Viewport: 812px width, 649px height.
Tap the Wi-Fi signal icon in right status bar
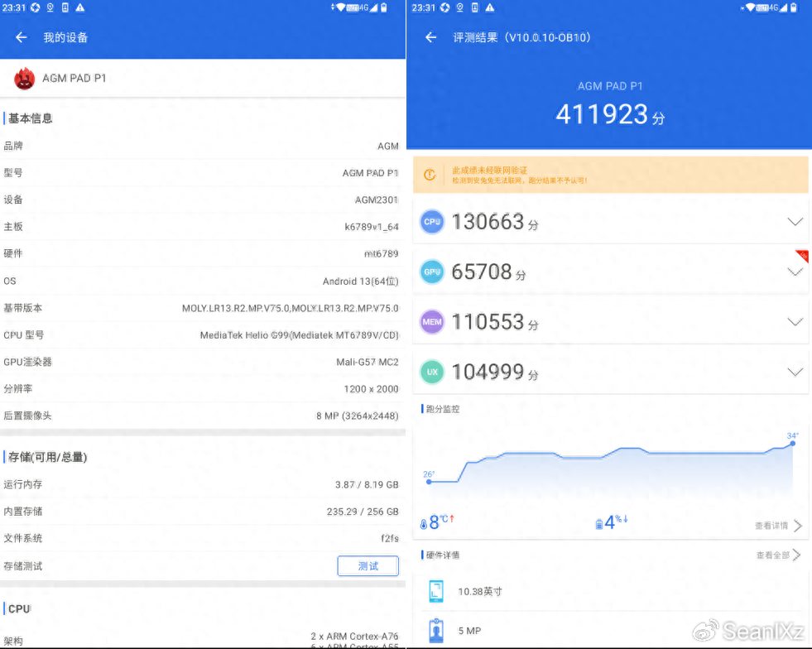point(750,7)
